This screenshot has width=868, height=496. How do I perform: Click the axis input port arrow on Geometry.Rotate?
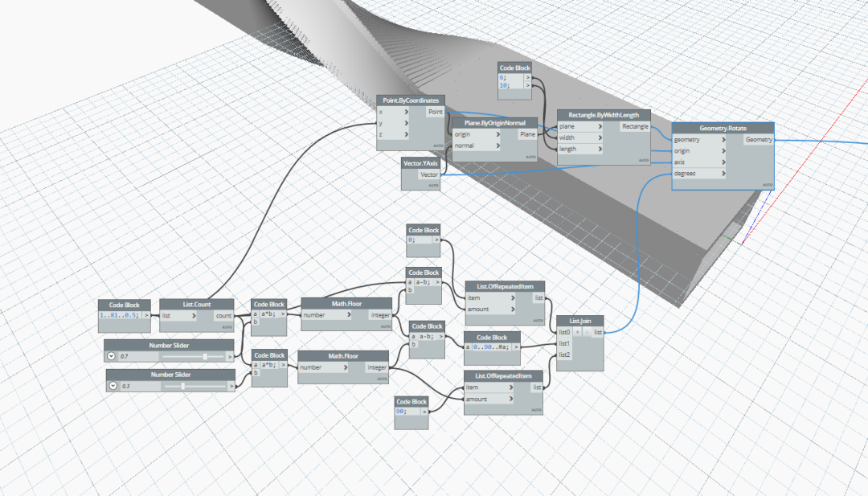point(723,162)
